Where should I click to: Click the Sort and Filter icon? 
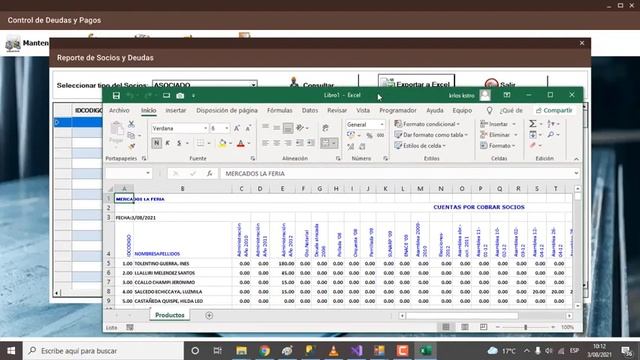click(551, 124)
